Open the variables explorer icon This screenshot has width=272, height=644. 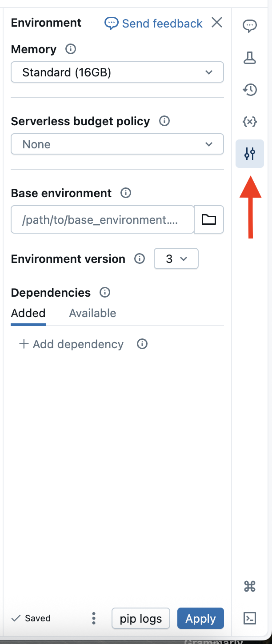[x=249, y=122]
